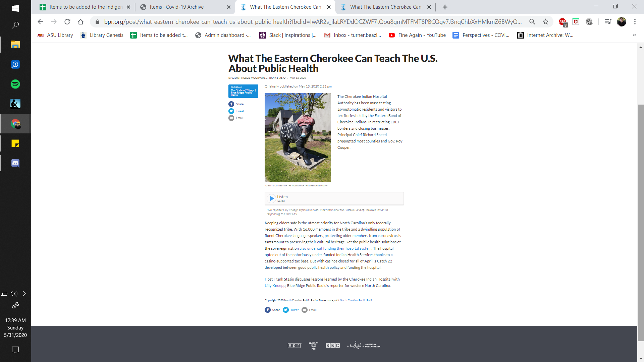The height and width of the screenshot is (362, 644).
Task: Go to browser home page
Action: [80, 22]
